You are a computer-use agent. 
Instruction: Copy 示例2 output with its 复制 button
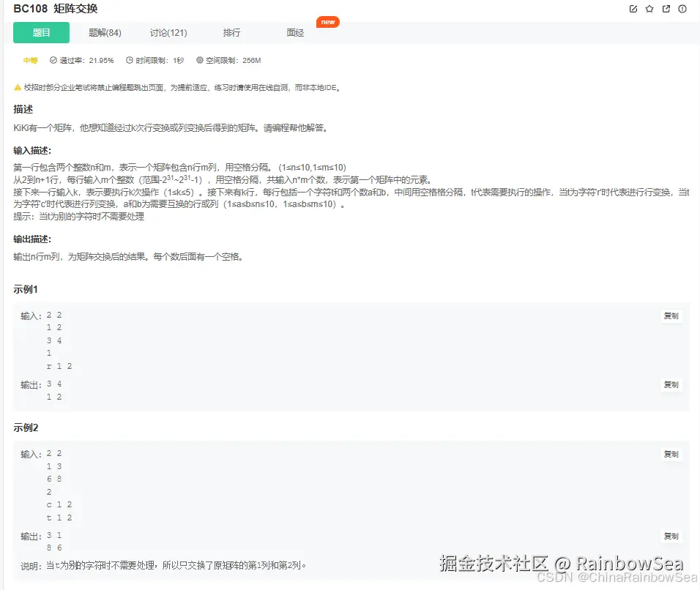[x=671, y=536]
